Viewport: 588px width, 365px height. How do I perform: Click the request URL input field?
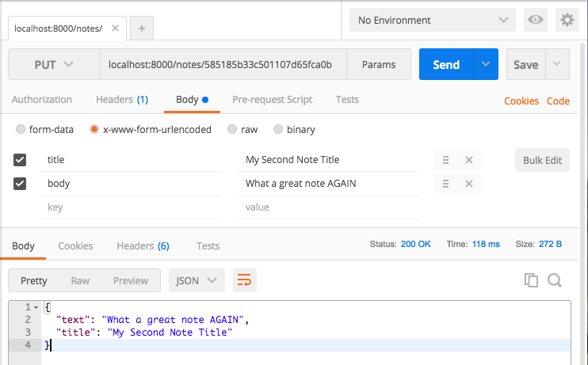point(223,64)
